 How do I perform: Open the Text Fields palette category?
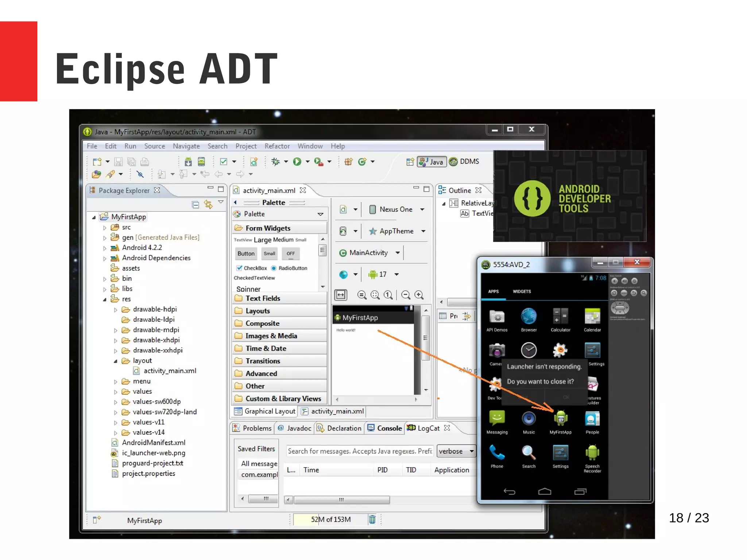[x=279, y=298]
